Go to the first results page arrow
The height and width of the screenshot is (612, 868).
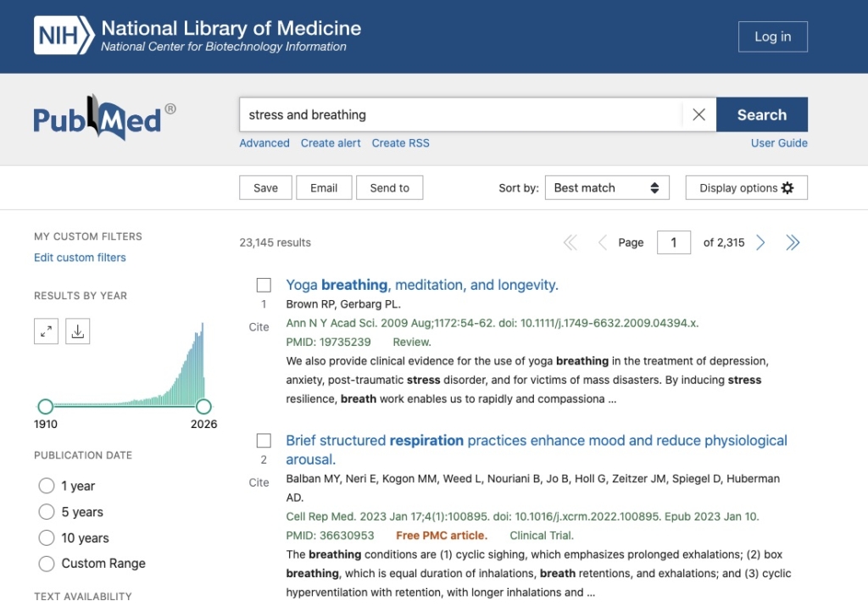coord(570,243)
